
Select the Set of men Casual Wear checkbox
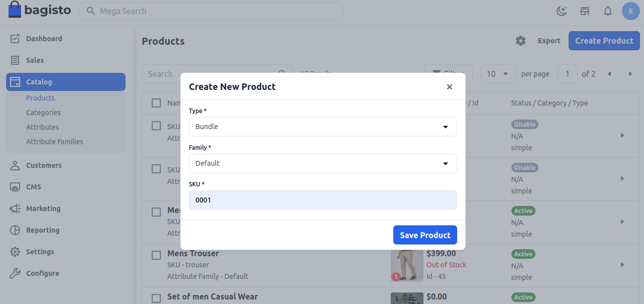[x=156, y=297]
